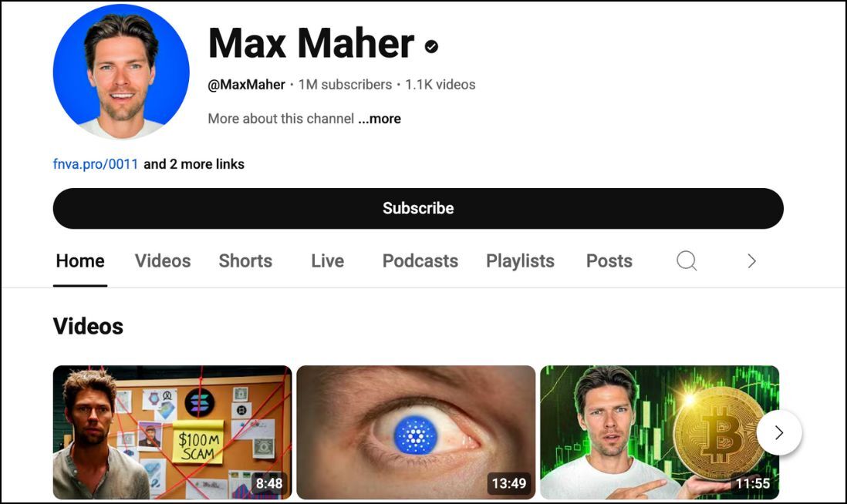Open the eye thumbnail video lasting 13:49
The image size is (847, 504).
pos(416,432)
